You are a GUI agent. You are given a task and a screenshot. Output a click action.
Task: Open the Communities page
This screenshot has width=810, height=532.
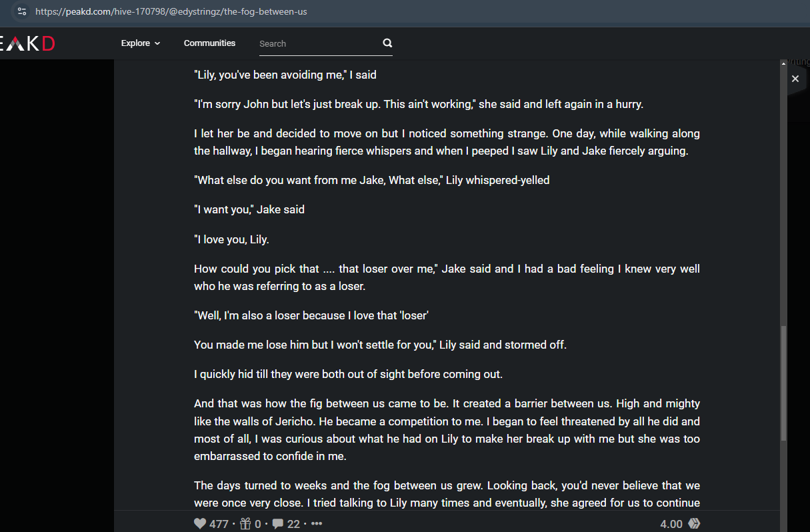tap(209, 43)
